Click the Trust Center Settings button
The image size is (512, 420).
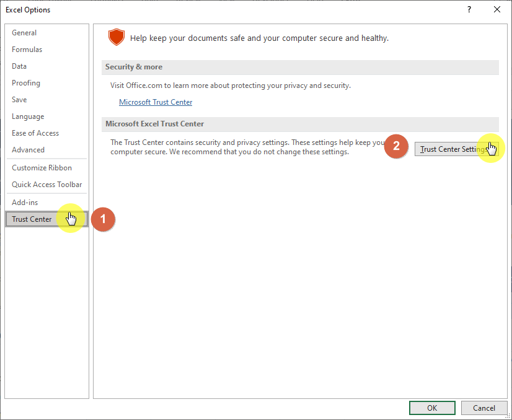click(456, 149)
